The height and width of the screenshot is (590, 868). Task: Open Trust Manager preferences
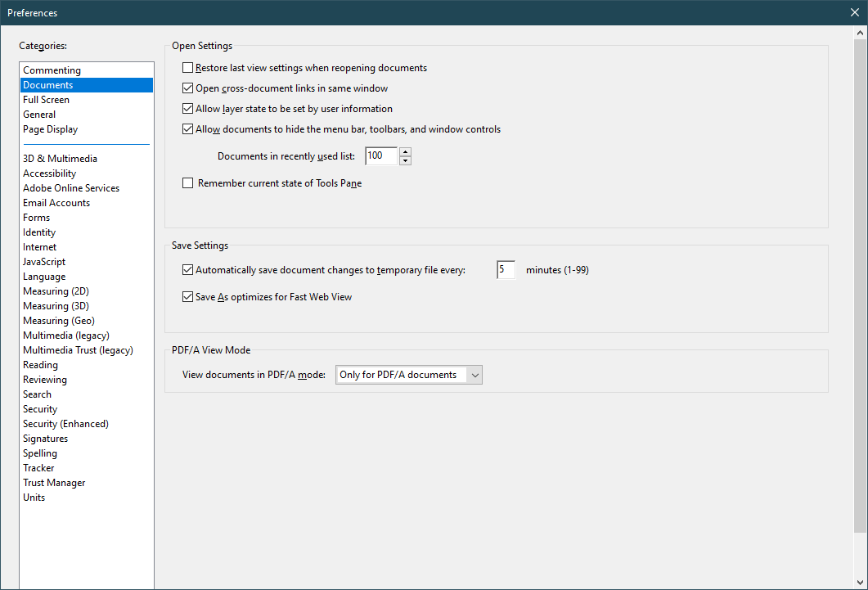point(87,483)
